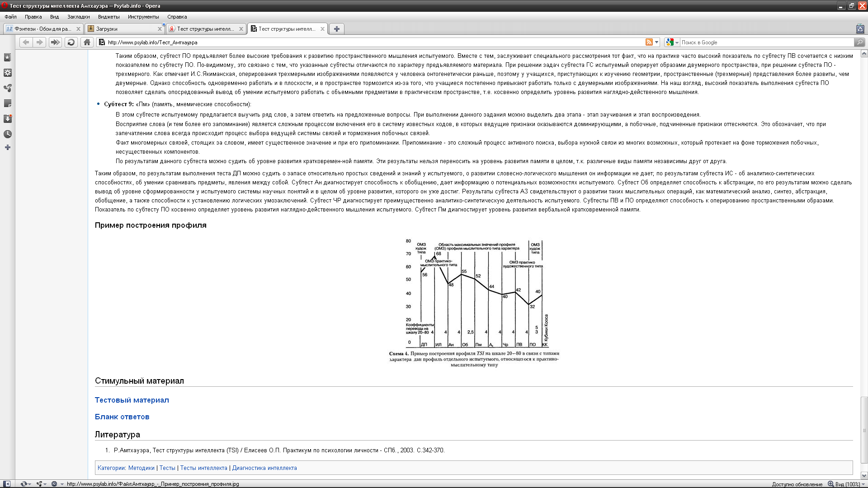
Task: Open the History clock panel in sidebar
Action: (8, 134)
